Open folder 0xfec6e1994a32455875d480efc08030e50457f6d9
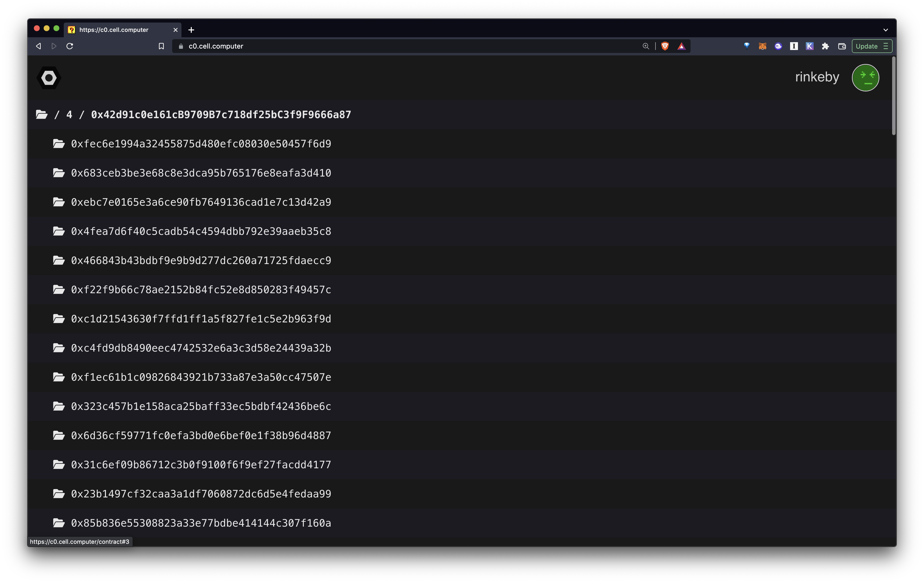 tap(201, 144)
